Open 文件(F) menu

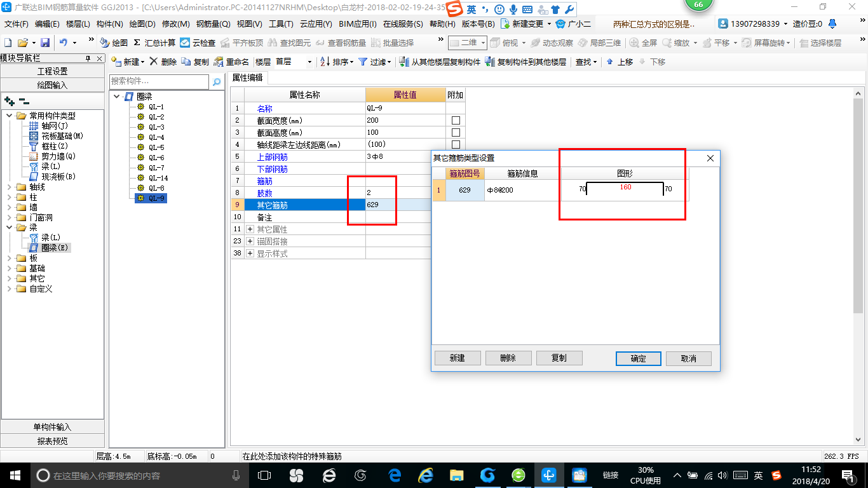[x=16, y=24]
